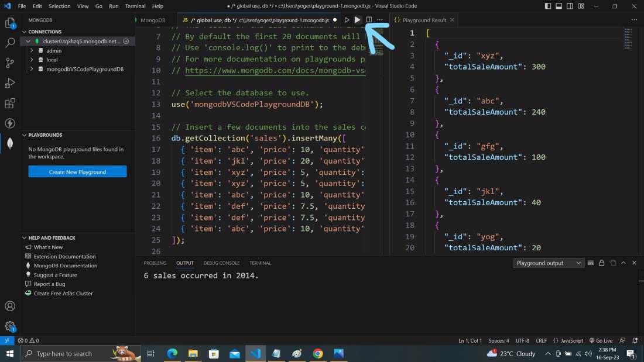This screenshot has width=644, height=362.
Task: Click Create New Playground button
Action: point(77,171)
